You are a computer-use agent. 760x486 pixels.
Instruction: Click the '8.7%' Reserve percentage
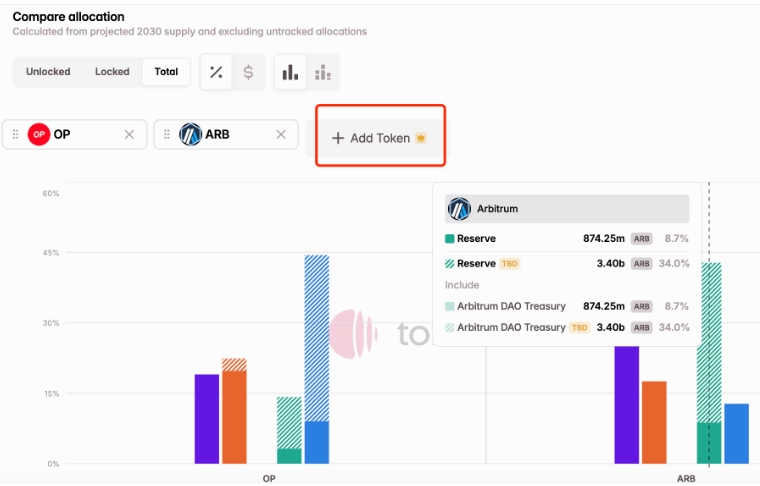tap(677, 238)
